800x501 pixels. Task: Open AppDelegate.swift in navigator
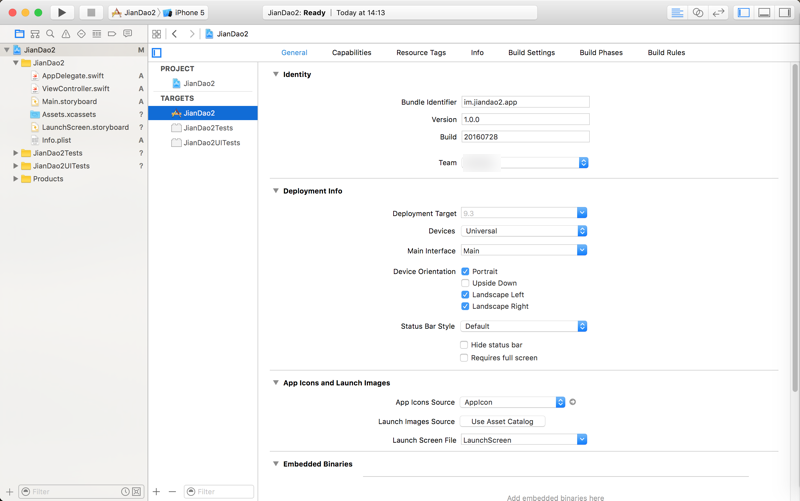tap(73, 76)
